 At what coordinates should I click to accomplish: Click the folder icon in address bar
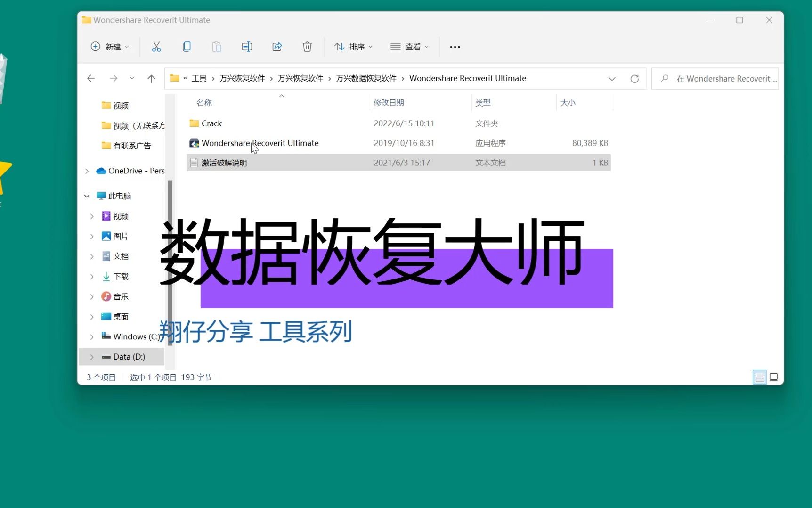[175, 78]
